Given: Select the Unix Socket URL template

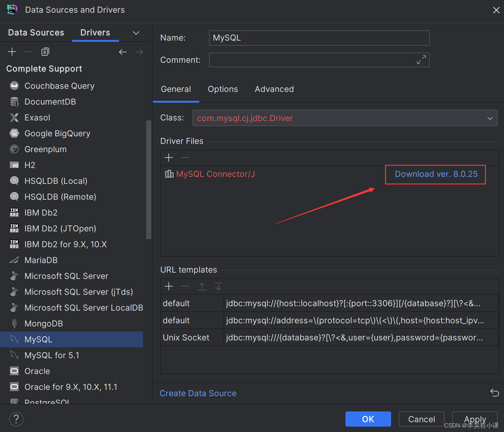Looking at the screenshot, I should click(x=330, y=338).
